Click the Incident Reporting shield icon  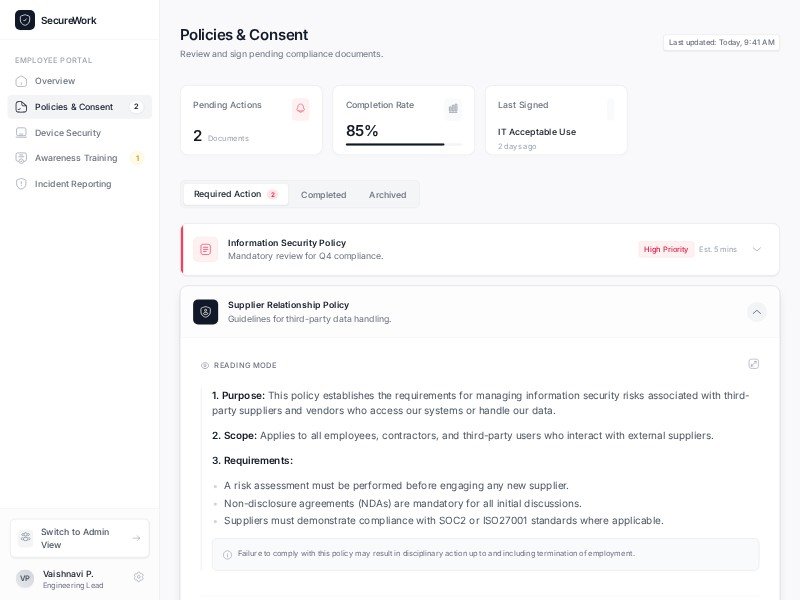[21, 184]
